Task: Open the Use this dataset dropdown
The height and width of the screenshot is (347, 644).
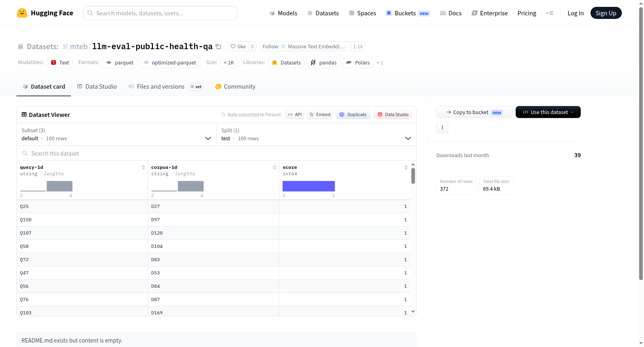Action: point(548,112)
